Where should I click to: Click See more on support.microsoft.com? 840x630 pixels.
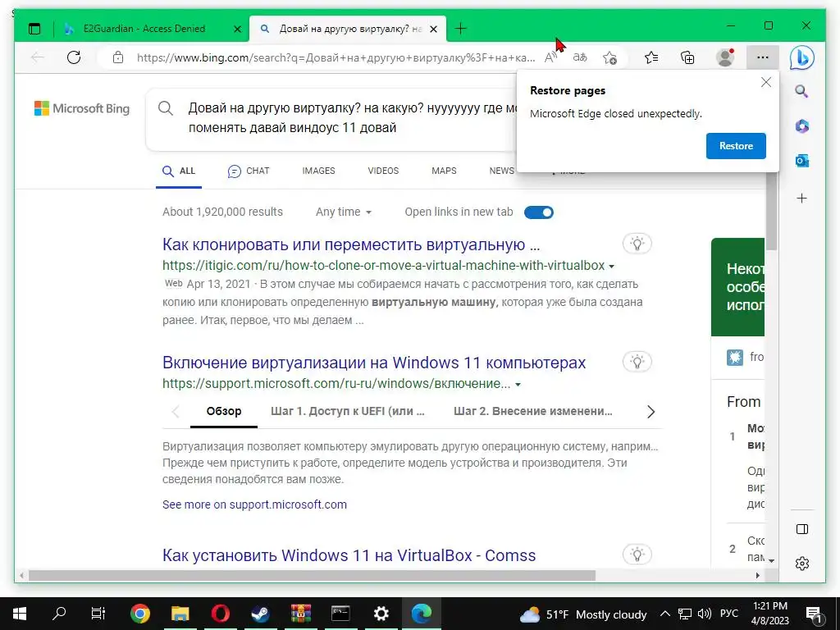[x=254, y=504]
